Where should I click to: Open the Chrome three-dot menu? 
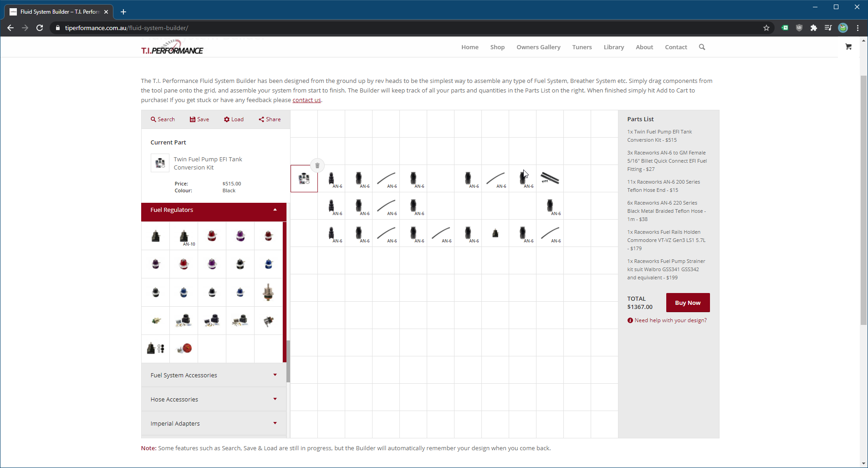858,28
